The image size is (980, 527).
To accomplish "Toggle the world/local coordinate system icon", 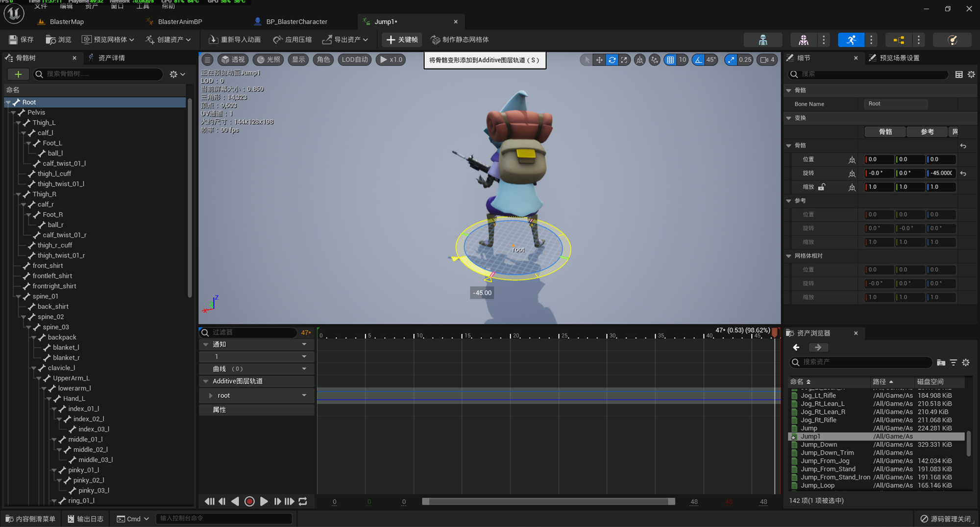I will click(x=639, y=60).
